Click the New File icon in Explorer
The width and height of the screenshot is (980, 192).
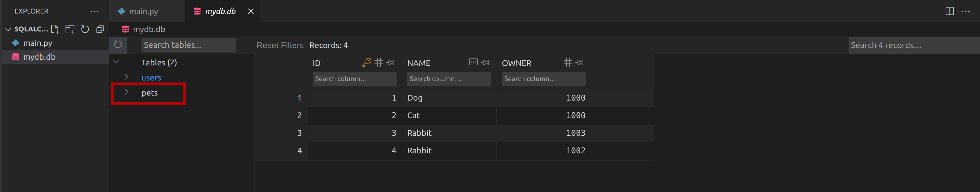click(x=55, y=29)
